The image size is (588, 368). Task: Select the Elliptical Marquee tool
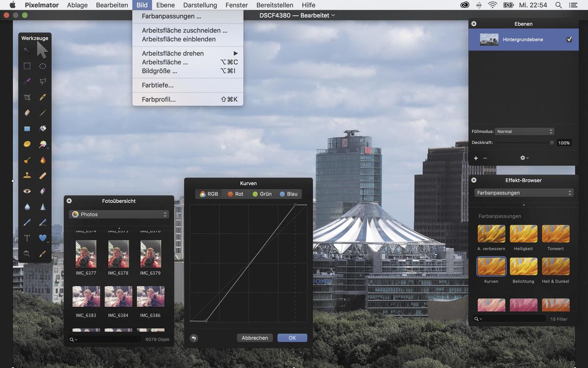coord(43,66)
